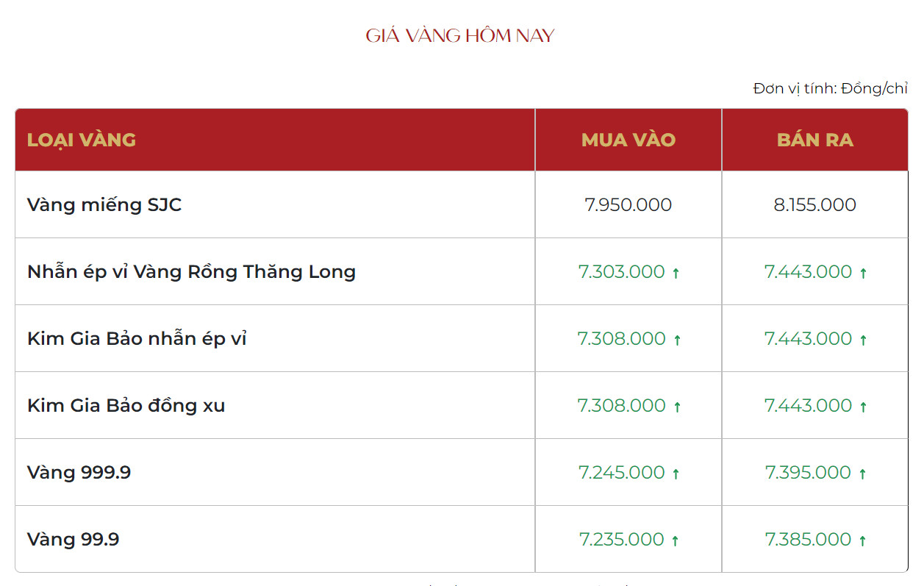Click the LOẠI VÀNG column header

pyautogui.click(x=82, y=140)
